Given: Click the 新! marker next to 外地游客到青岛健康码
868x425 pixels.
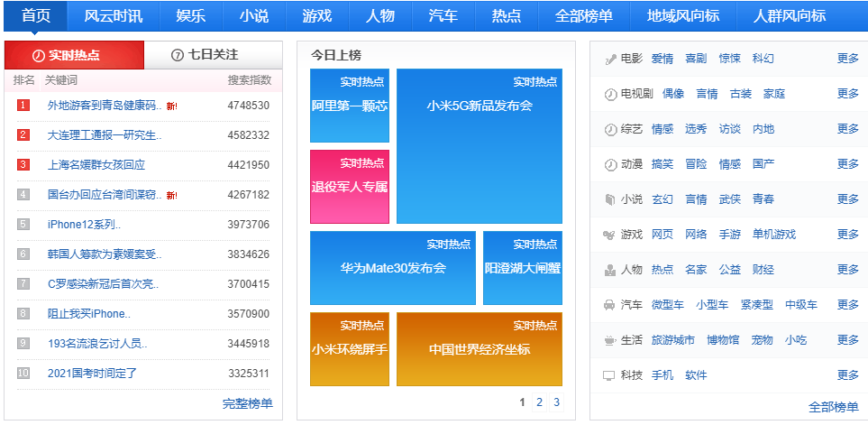Looking at the screenshot, I should (x=172, y=106).
